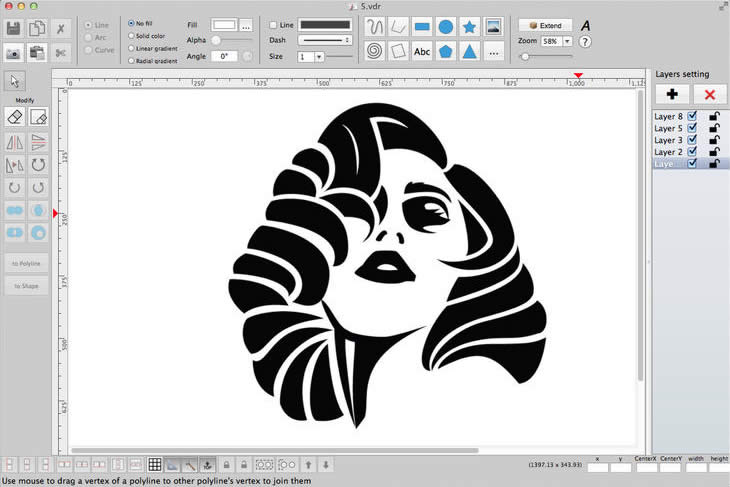
Task: Click the copy documents icon
Action: point(37,28)
